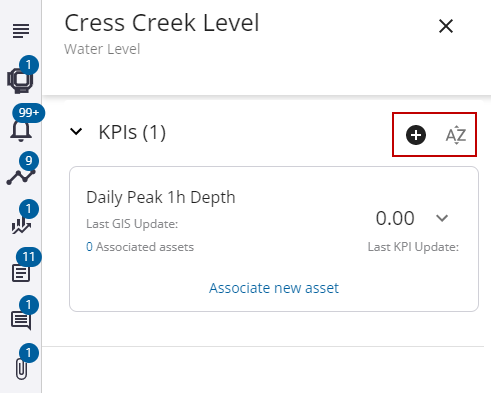The image size is (491, 393).
Task: Click the Cress Creek Level heading
Action: coord(162,23)
